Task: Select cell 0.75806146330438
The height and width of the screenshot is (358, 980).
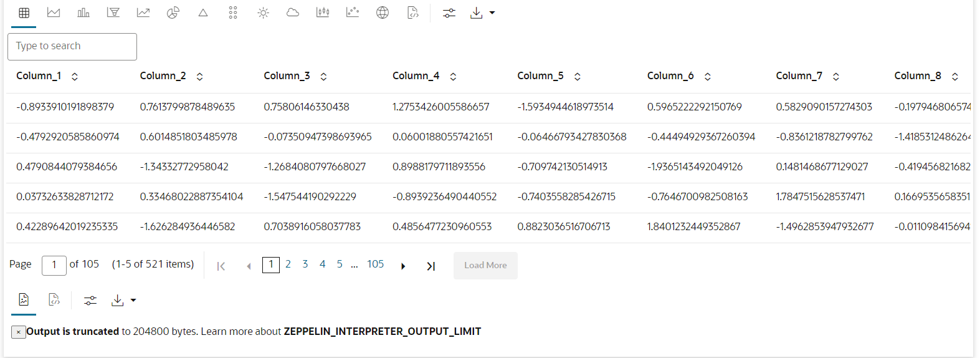Action: (307, 107)
